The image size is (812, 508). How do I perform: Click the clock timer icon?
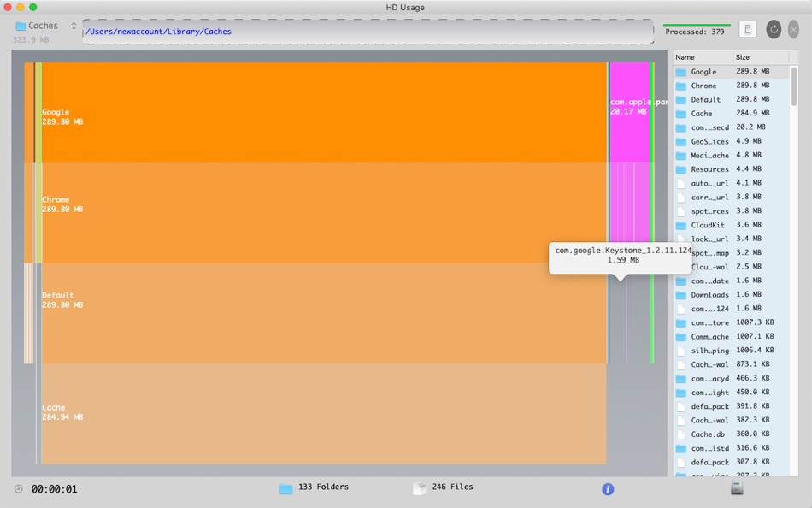[19, 489]
